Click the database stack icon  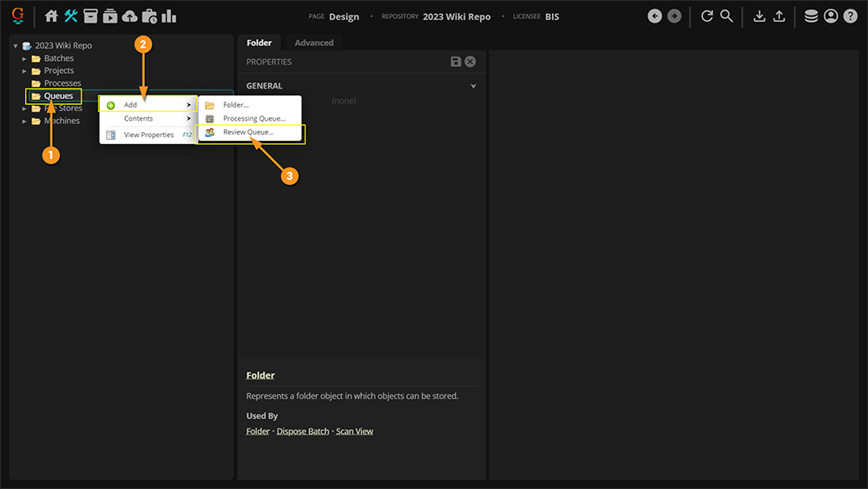click(811, 17)
